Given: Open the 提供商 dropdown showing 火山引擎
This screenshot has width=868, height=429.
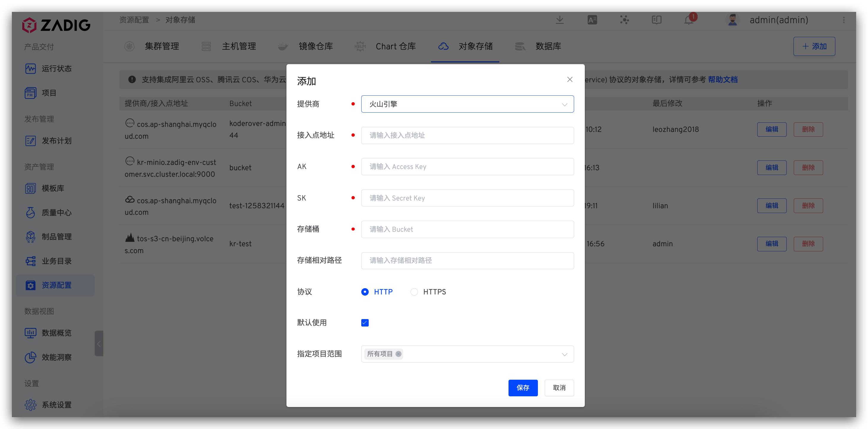Looking at the screenshot, I should pos(467,104).
